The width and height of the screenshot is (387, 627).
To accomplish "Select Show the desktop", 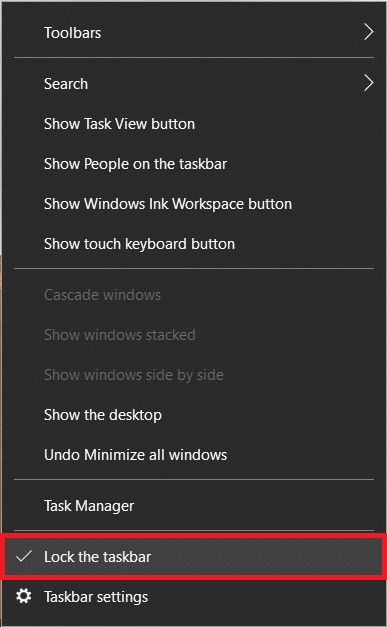I will click(x=194, y=415).
